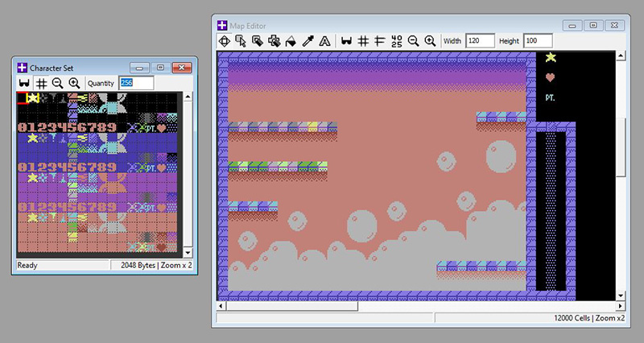Choose the paint bucket fill tool
Screen dimensions: 644x343
(x=291, y=40)
